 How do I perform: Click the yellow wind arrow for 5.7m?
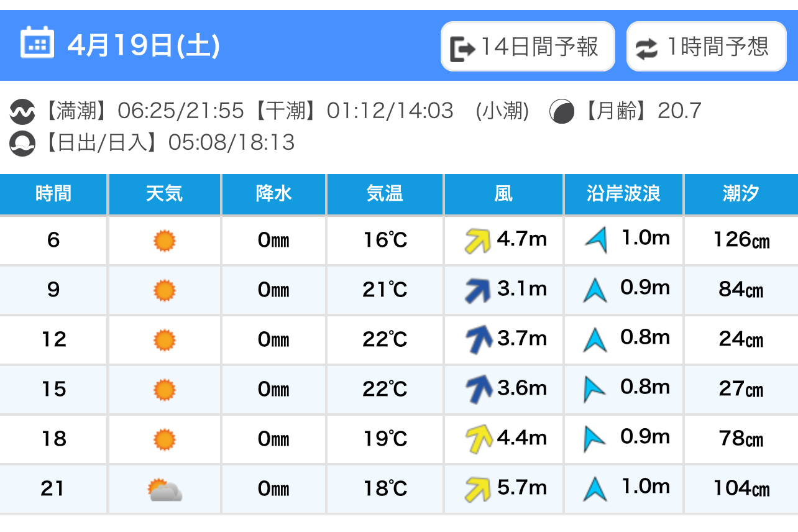(x=478, y=490)
